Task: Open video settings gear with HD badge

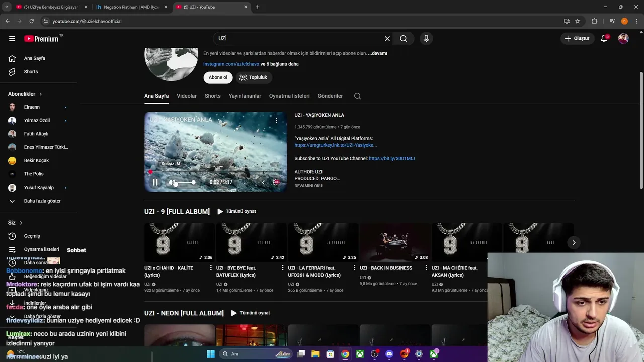Action: coord(276,183)
